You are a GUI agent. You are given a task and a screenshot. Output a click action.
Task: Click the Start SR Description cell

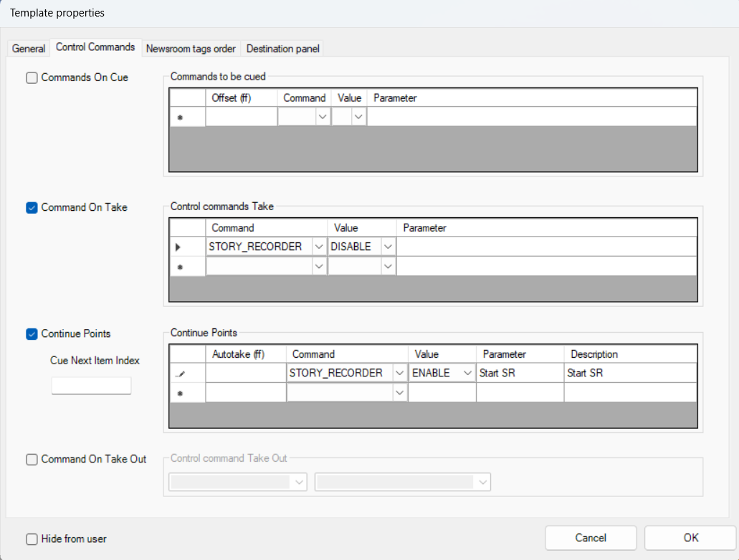click(x=629, y=374)
